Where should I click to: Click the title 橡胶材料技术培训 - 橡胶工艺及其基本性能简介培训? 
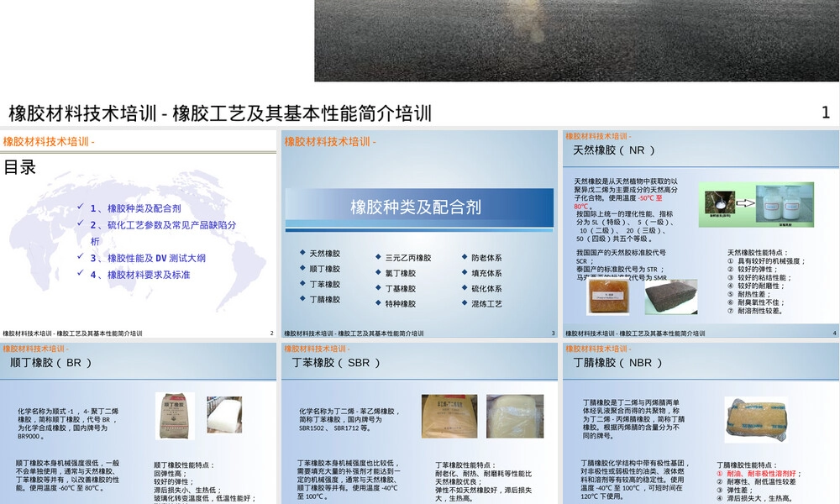click(220, 113)
